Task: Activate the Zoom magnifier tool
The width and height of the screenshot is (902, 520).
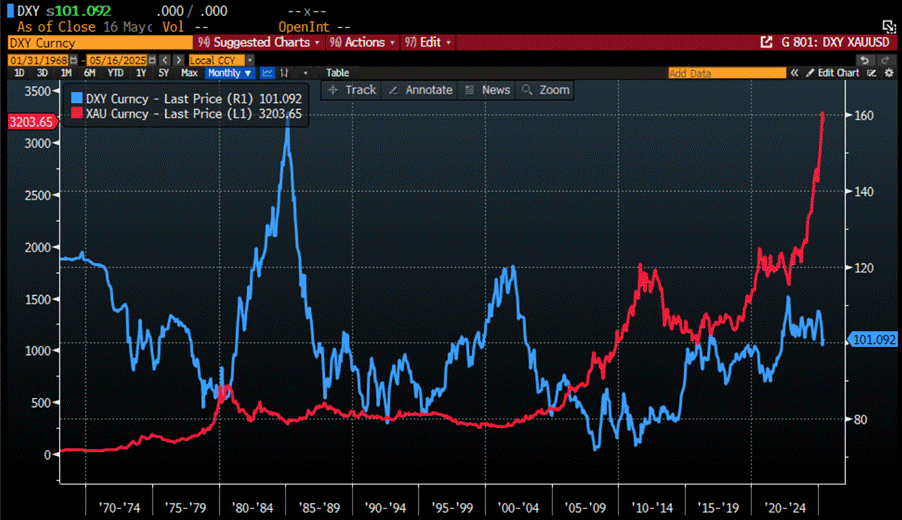Action: click(x=545, y=90)
